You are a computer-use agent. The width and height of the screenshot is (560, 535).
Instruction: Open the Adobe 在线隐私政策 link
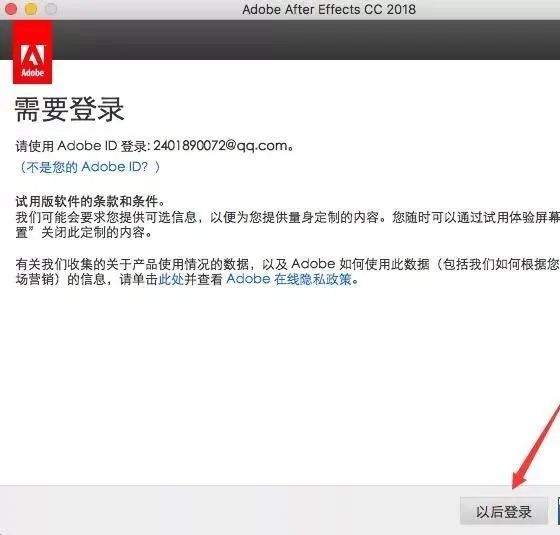[289, 279]
